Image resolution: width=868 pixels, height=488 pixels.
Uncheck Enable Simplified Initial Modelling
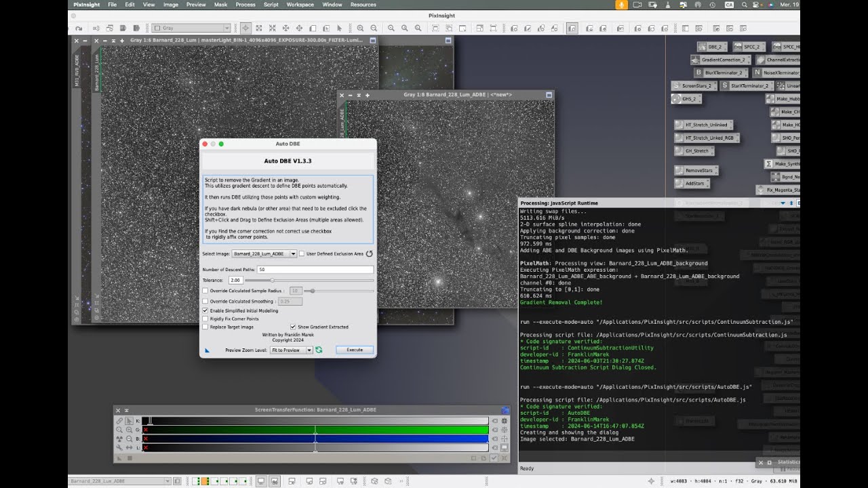tap(205, 310)
